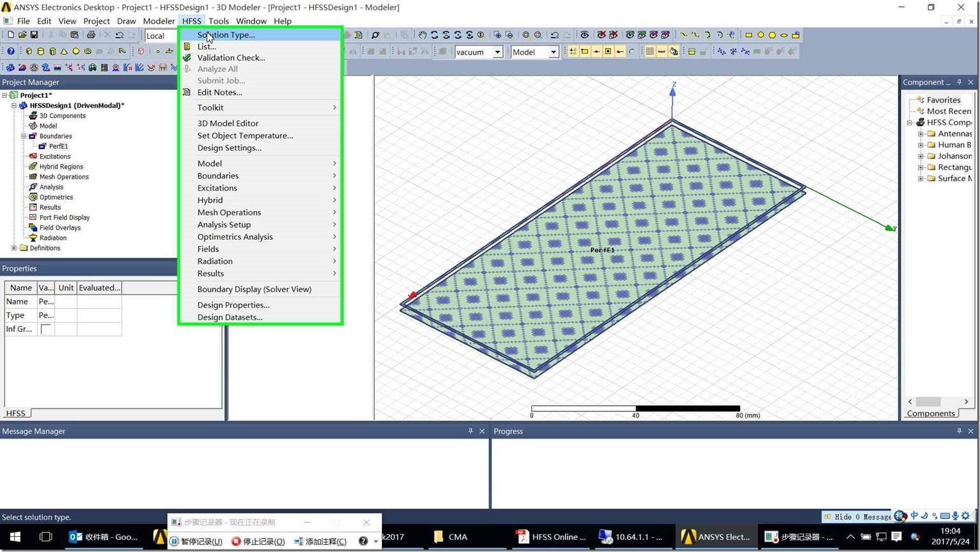Screen dimensions: 980x552
Task: Click the show/hide eye icon in toolbar
Action: pyautogui.click(x=584, y=35)
